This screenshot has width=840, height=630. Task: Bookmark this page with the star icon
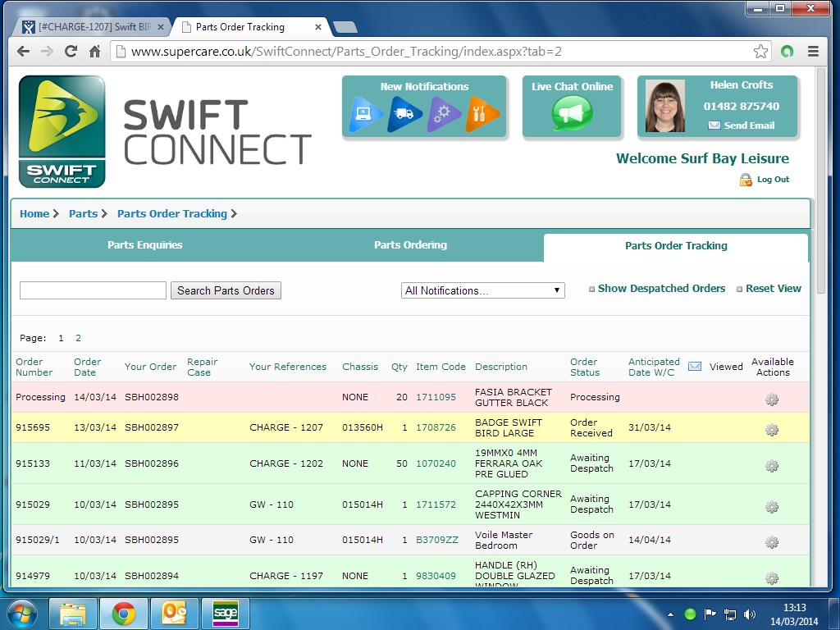[760, 52]
